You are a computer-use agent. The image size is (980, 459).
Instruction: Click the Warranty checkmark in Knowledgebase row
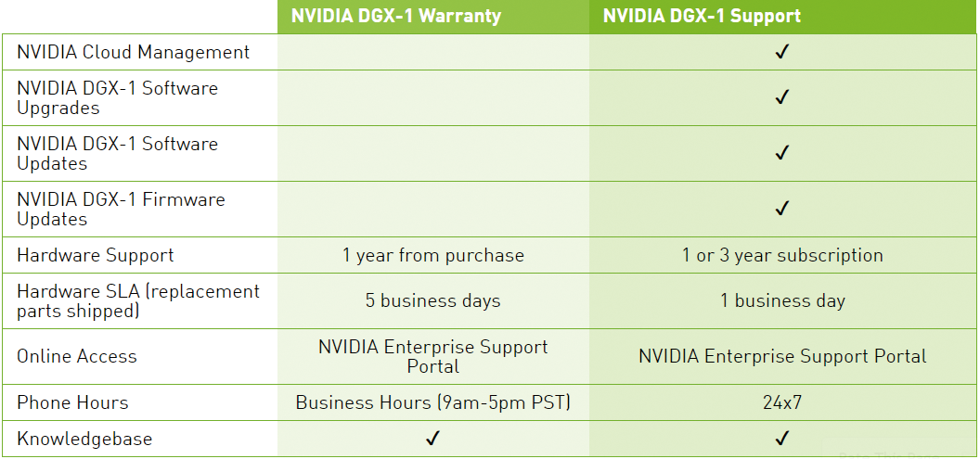pyautogui.click(x=432, y=439)
